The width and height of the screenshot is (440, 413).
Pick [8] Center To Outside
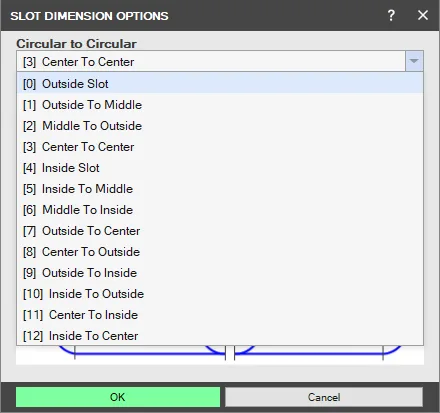point(220,252)
